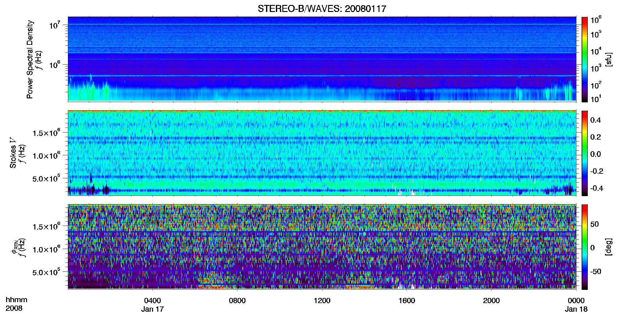Select the Power Spectral Density spectrogram panel
The width and height of the screenshot is (644, 332).
322,59
